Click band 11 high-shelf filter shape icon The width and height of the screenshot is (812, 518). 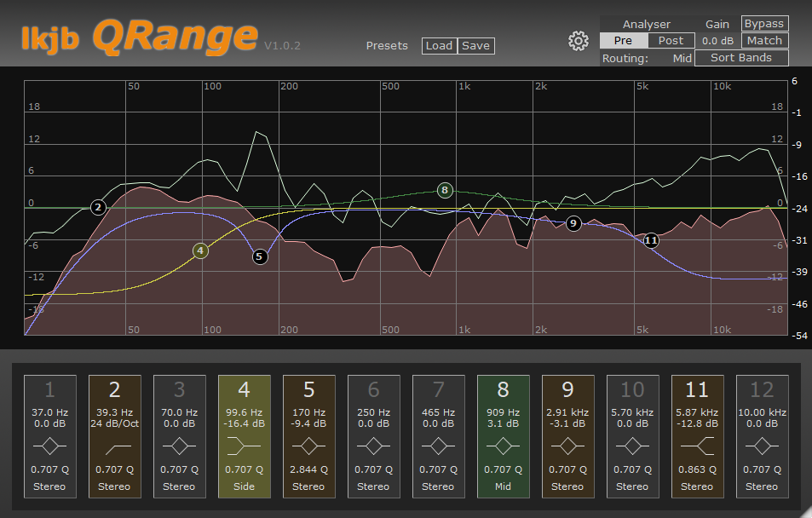point(697,446)
